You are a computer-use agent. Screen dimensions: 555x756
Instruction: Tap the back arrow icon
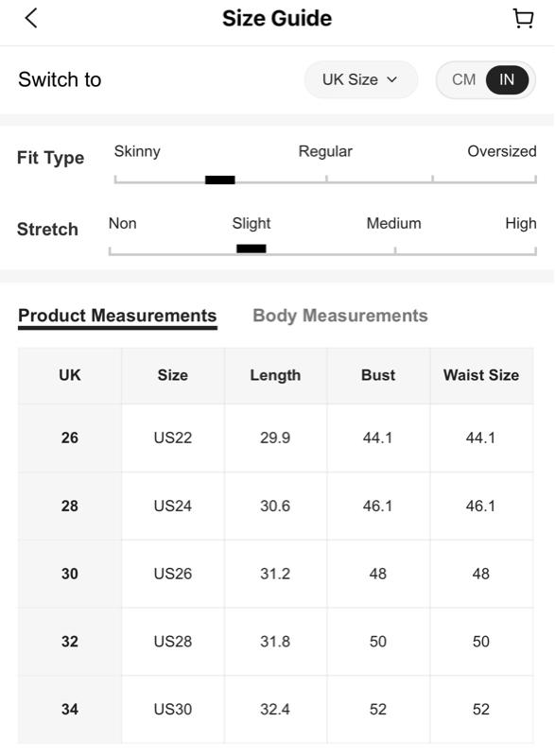pos(31,19)
